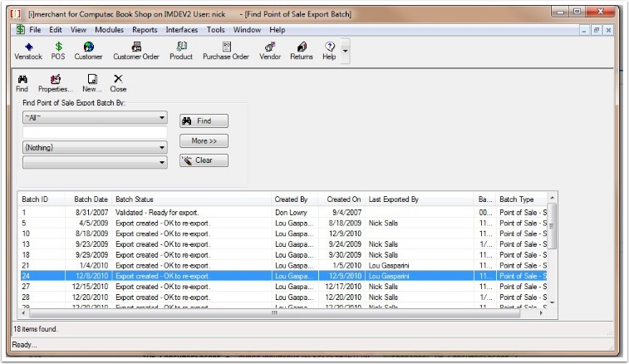Screen dimensions: 629x364
Task: Click the date cell '12/15/2010'
Action: (x=90, y=287)
